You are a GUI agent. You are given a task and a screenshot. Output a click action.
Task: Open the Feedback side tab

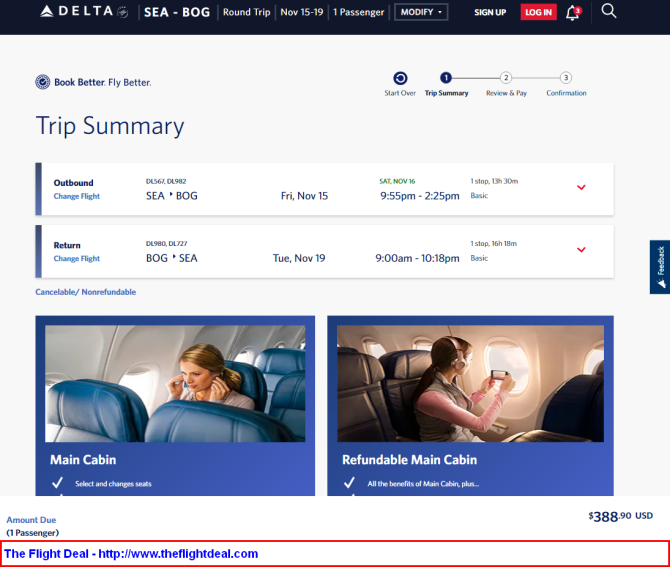point(660,267)
